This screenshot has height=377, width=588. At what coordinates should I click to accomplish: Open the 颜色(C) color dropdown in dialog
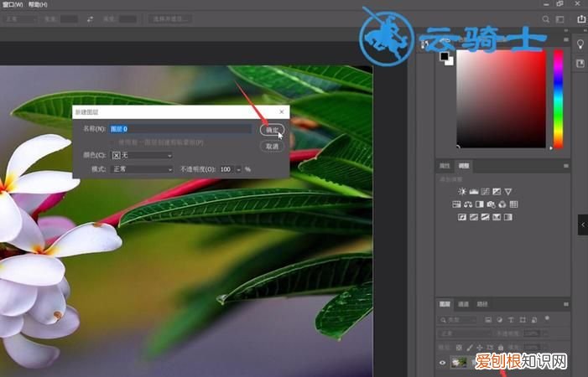coord(142,155)
